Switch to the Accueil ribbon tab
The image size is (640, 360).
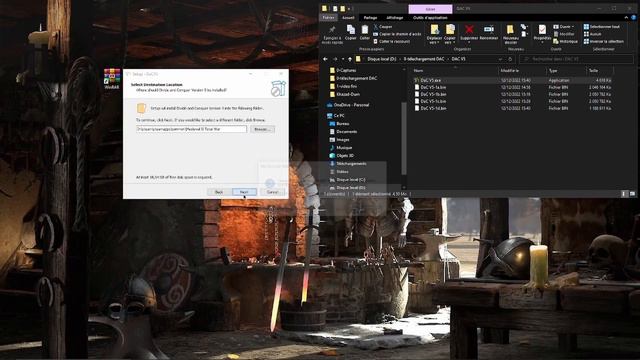pos(348,18)
